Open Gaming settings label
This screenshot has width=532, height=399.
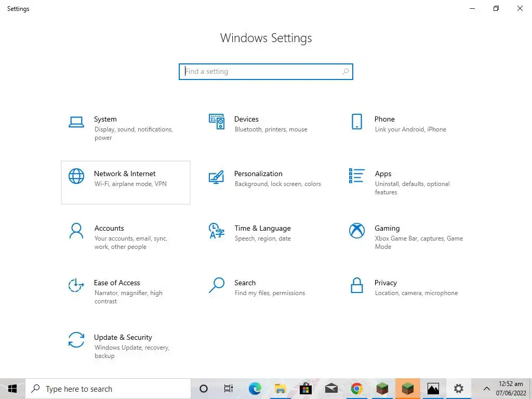pos(387,229)
